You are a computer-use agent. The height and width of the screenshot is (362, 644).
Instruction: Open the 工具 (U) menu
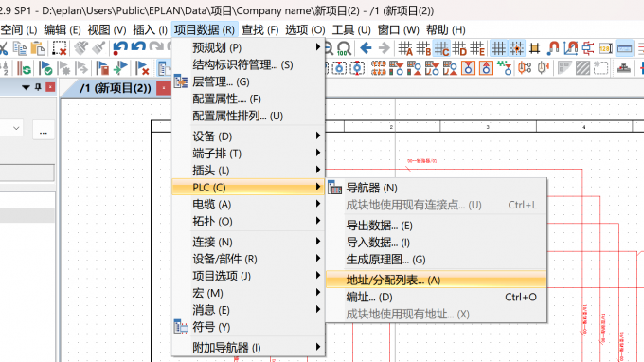351,29
